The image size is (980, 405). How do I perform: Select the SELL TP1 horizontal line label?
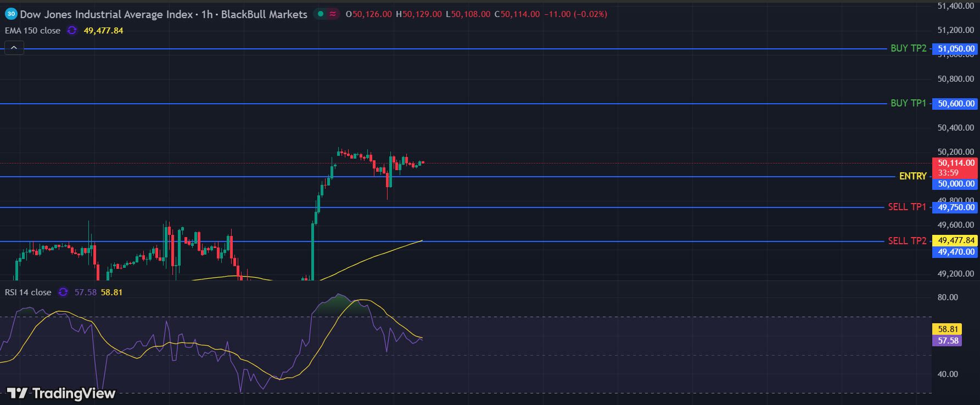point(907,207)
